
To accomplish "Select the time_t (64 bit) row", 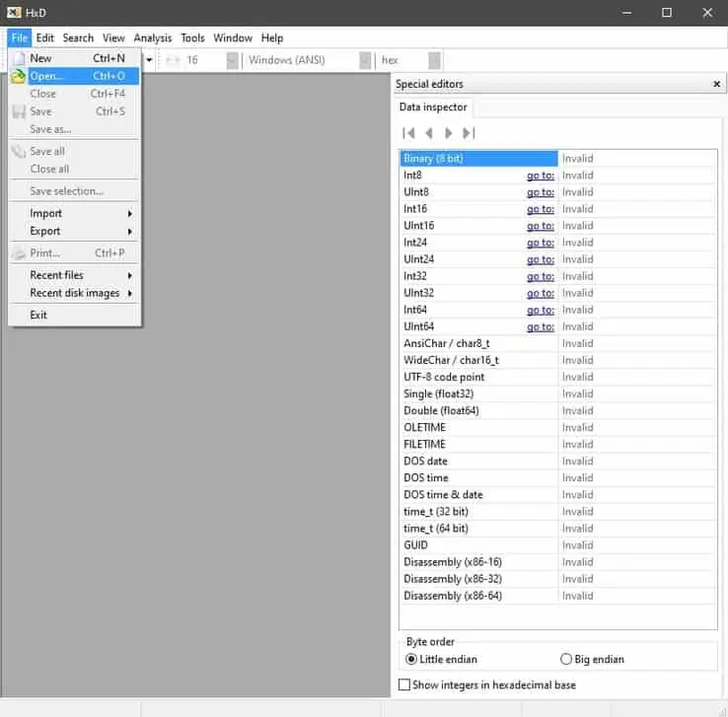I will click(x=557, y=529).
